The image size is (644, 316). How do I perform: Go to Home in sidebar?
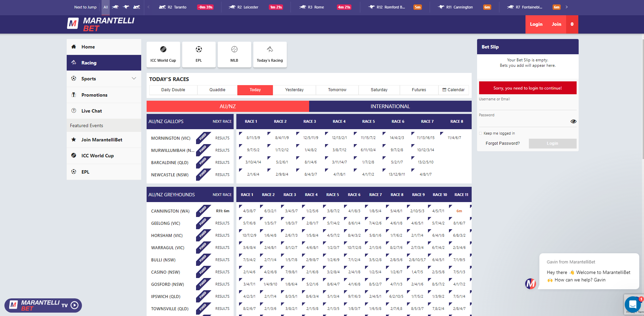pyautogui.click(x=104, y=47)
